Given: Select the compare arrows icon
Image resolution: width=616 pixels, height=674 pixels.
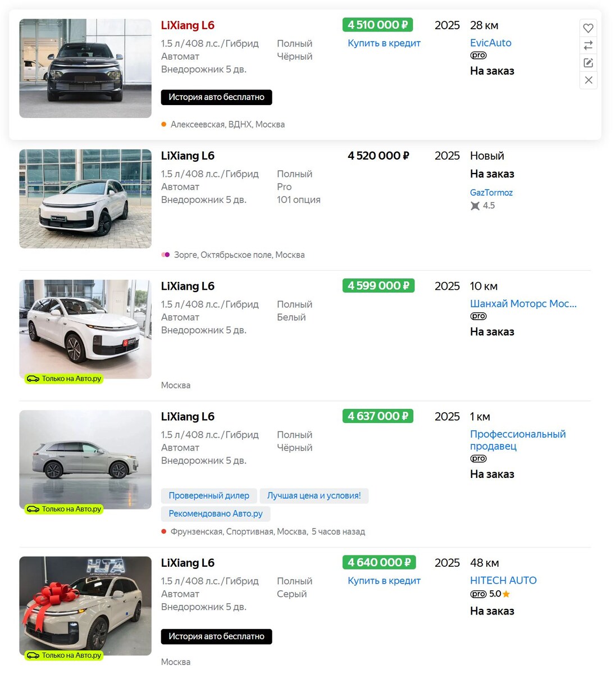Looking at the screenshot, I should point(588,45).
